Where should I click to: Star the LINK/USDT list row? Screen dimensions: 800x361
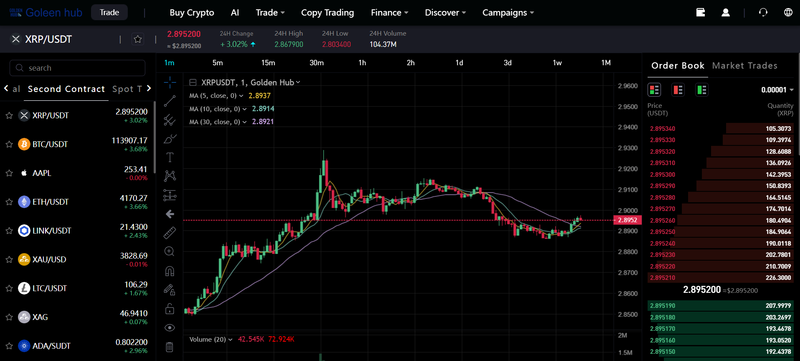[9, 231]
